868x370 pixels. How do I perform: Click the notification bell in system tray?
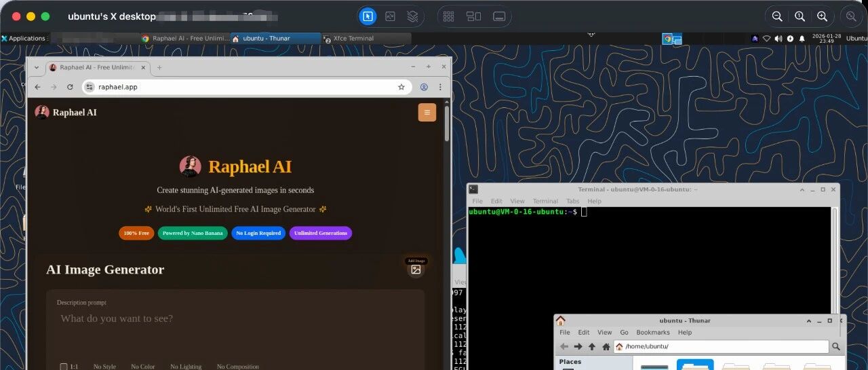click(x=802, y=39)
